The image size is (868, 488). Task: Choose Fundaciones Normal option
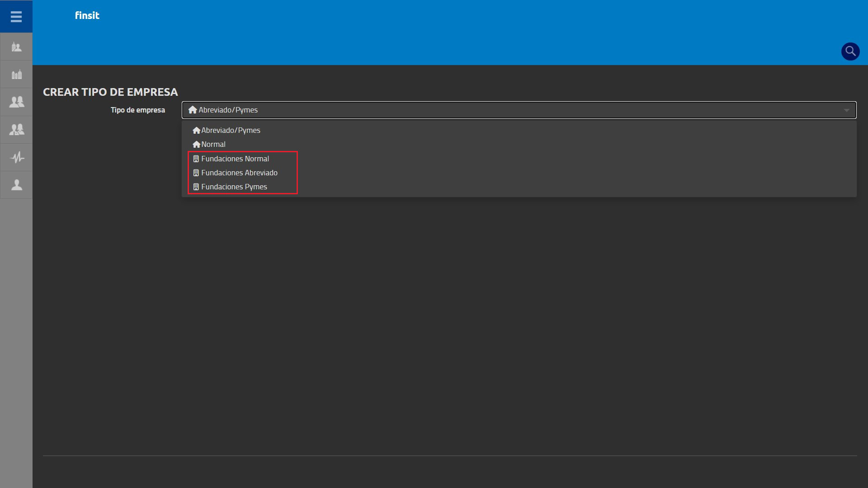point(519,159)
